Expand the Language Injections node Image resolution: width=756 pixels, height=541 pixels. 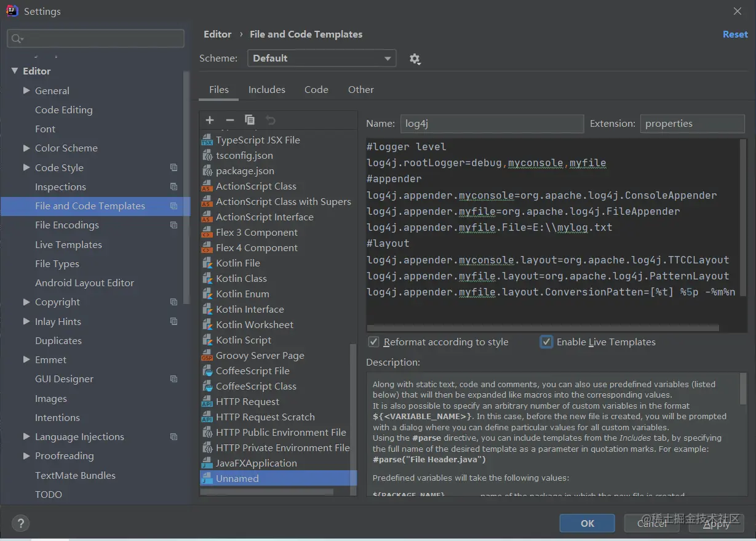[26, 436]
